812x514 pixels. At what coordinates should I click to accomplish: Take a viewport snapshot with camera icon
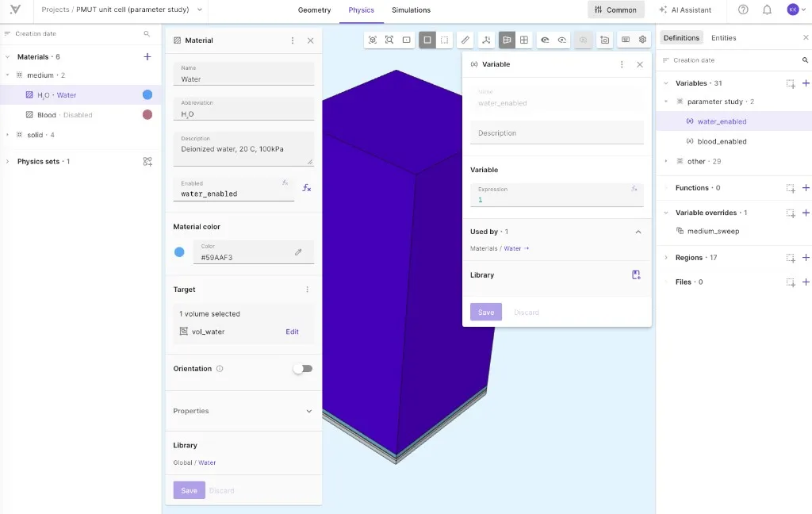click(604, 40)
